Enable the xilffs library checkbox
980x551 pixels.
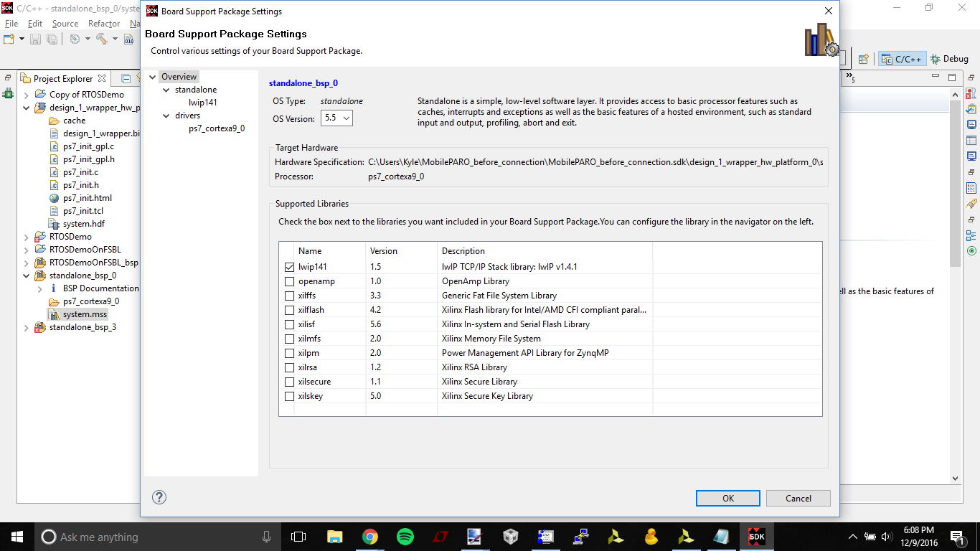click(290, 296)
